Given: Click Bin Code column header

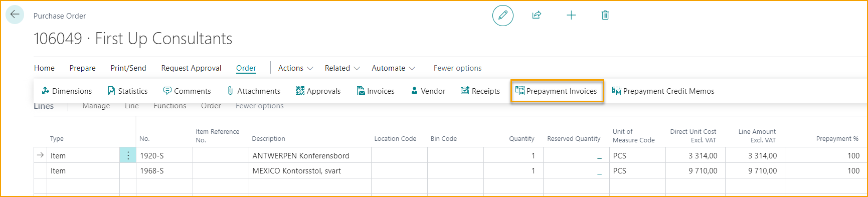Looking at the screenshot, I should click(444, 139).
